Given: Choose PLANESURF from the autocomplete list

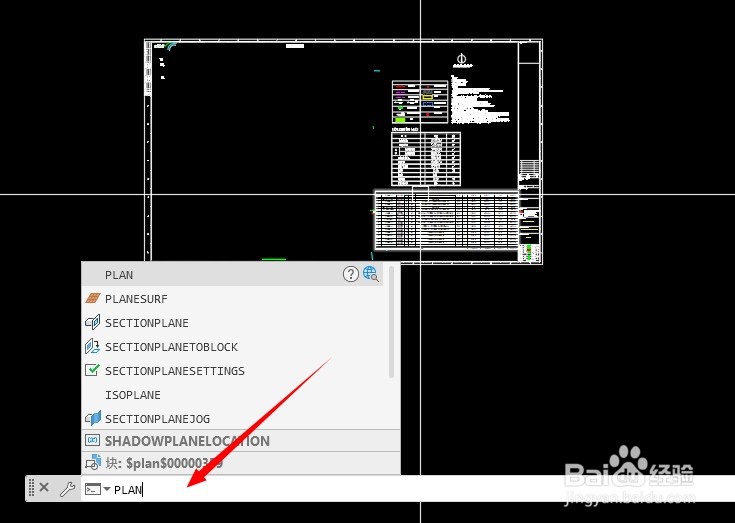Looking at the screenshot, I should coord(232,299).
